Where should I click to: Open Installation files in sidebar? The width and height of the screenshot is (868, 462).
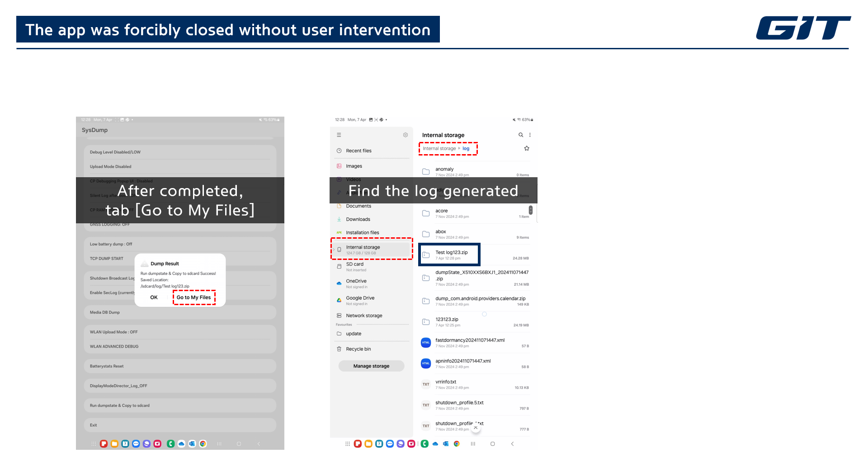(372, 232)
